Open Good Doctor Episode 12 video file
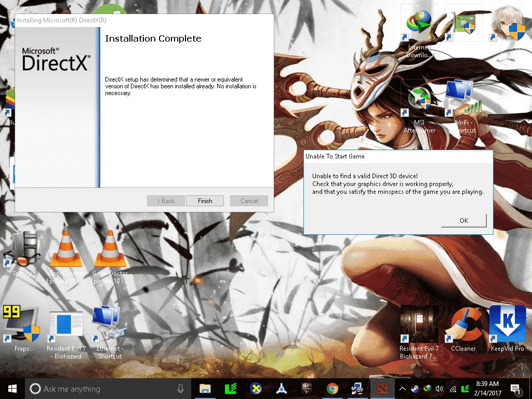532x399 pixels. tap(66, 257)
